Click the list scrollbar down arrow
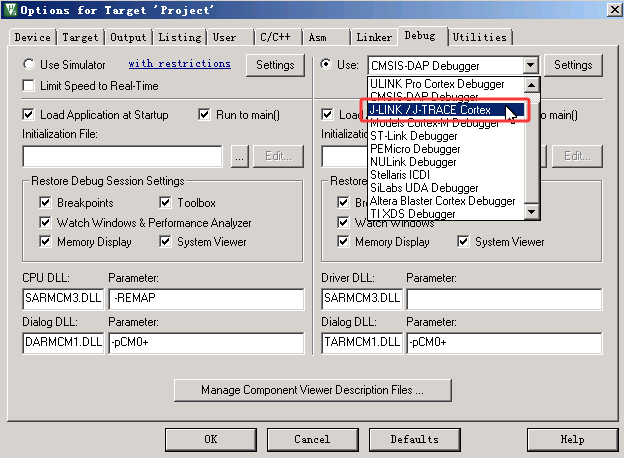 532,212
